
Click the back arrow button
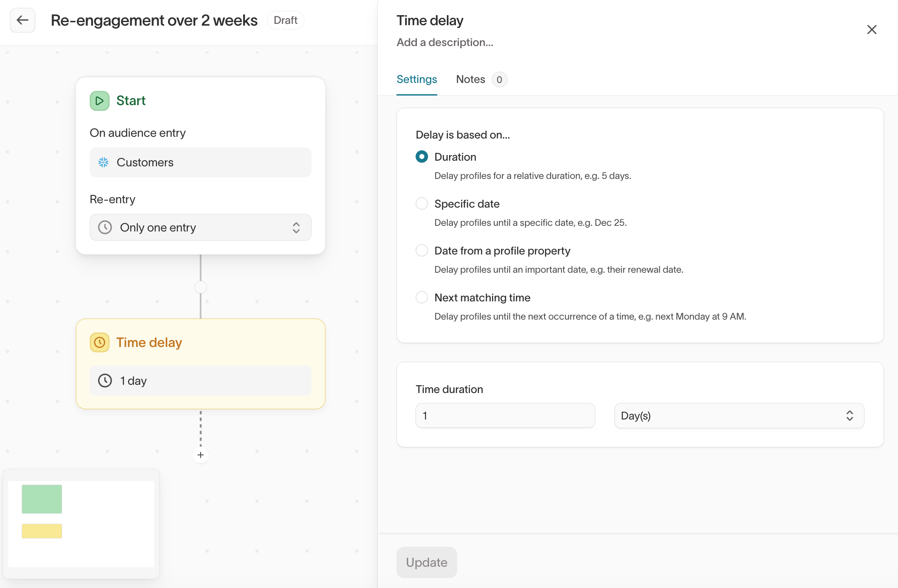[23, 20]
